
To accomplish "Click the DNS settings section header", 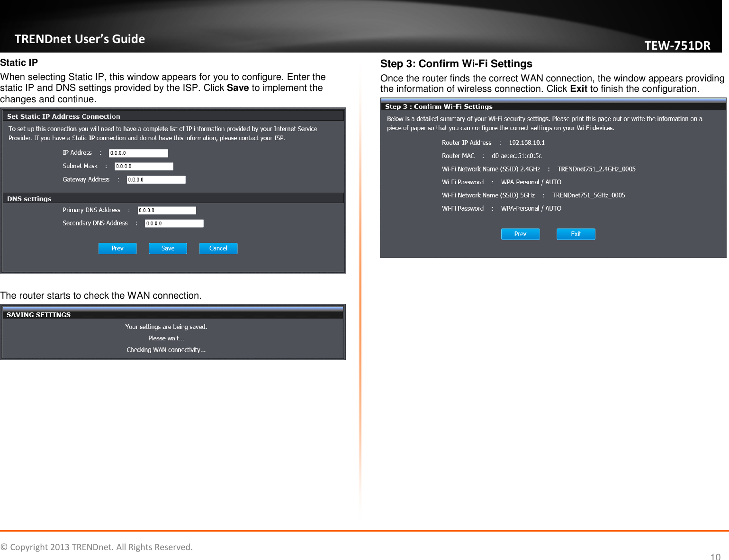I will coord(173,198).
